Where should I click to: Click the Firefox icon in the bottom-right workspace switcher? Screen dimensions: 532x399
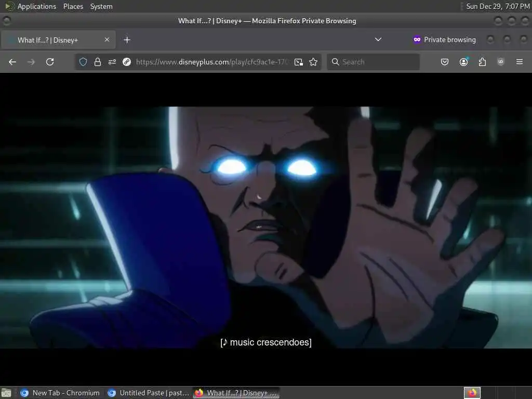(x=472, y=393)
